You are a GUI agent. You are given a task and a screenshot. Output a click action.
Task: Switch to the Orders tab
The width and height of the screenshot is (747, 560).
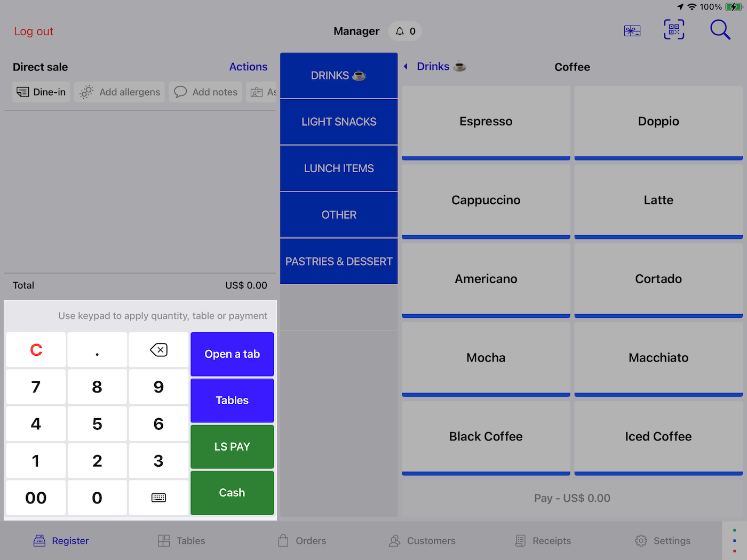(x=301, y=540)
